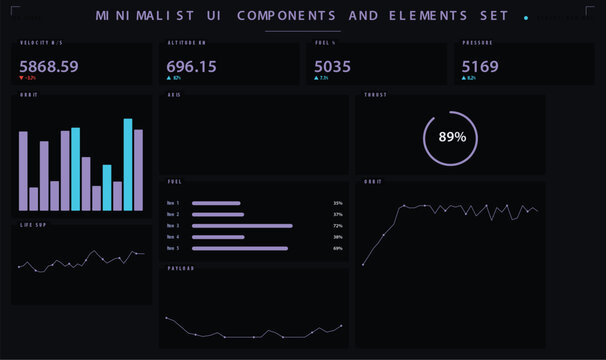This screenshot has height=360, width=606.
Task: Select the velocity value 5868.59
Action: tap(49, 67)
